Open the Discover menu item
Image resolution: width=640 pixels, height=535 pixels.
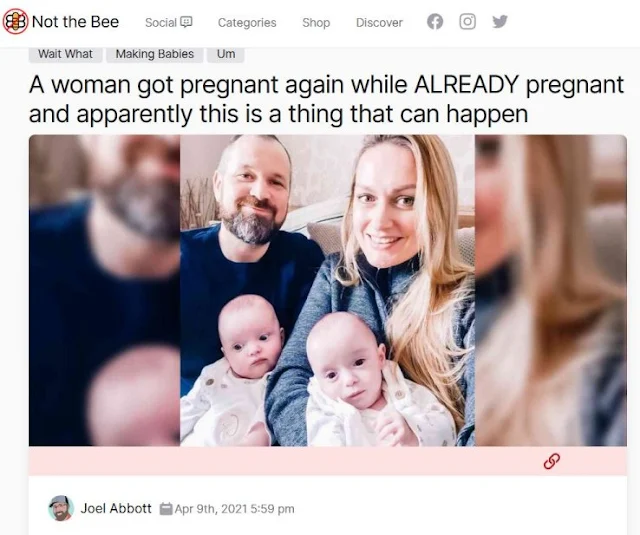(x=379, y=22)
